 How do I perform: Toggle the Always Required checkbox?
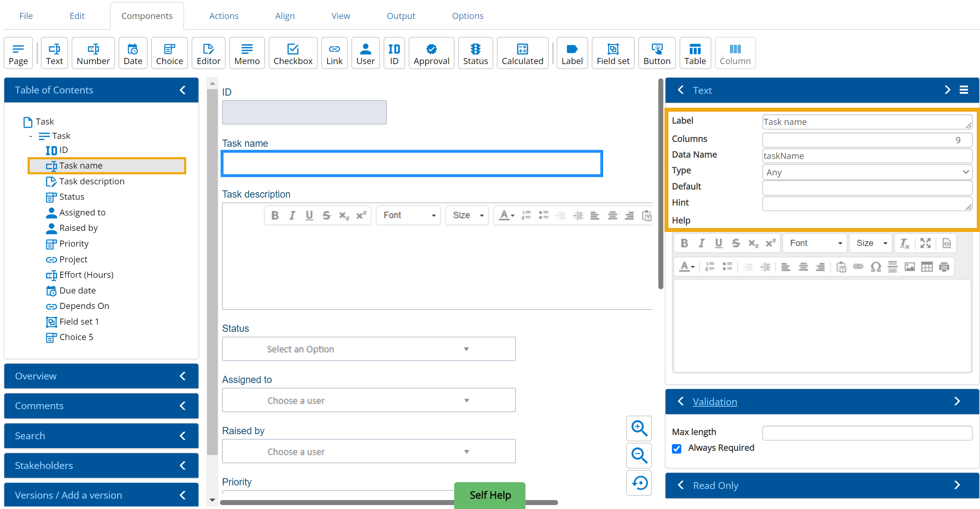pos(676,449)
